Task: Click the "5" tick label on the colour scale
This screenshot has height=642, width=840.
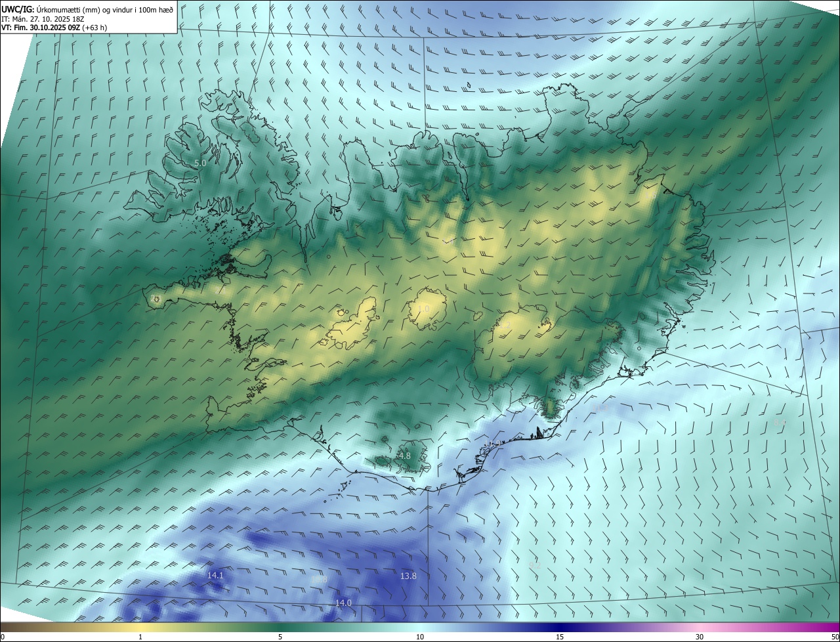Action: tap(280, 637)
